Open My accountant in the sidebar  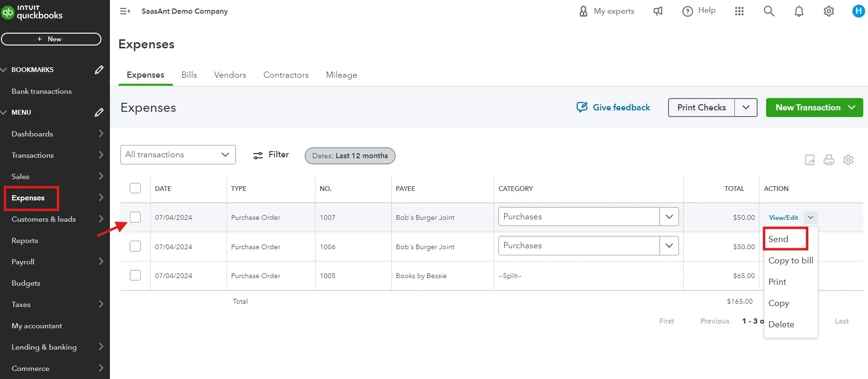pyautogui.click(x=36, y=325)
